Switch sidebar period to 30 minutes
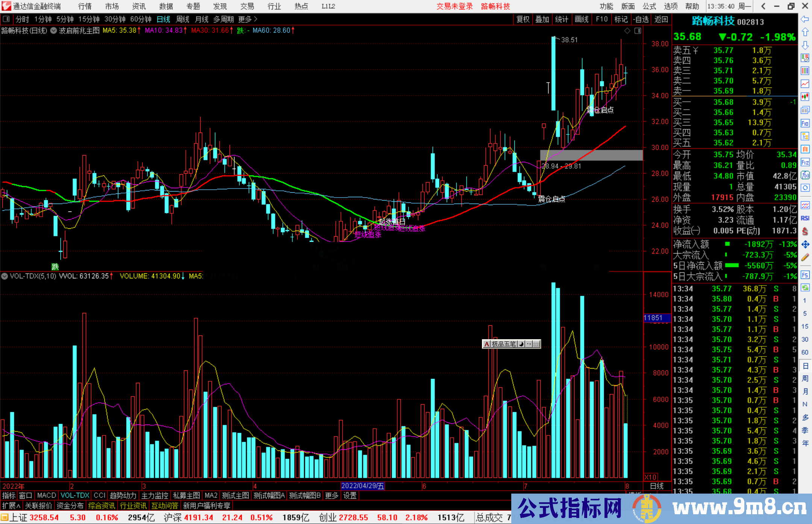The width and height of the screenshot is (812, 524). pos(804,339)
